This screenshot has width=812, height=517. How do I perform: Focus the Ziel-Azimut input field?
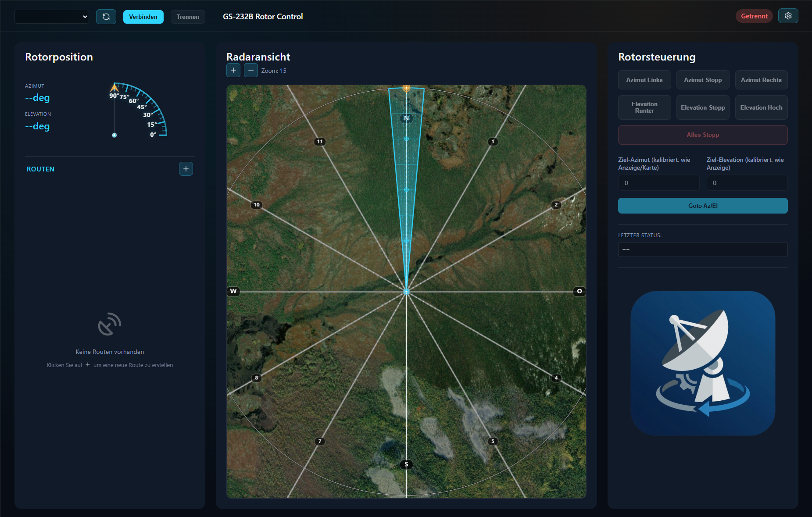(x=658, y=183)
